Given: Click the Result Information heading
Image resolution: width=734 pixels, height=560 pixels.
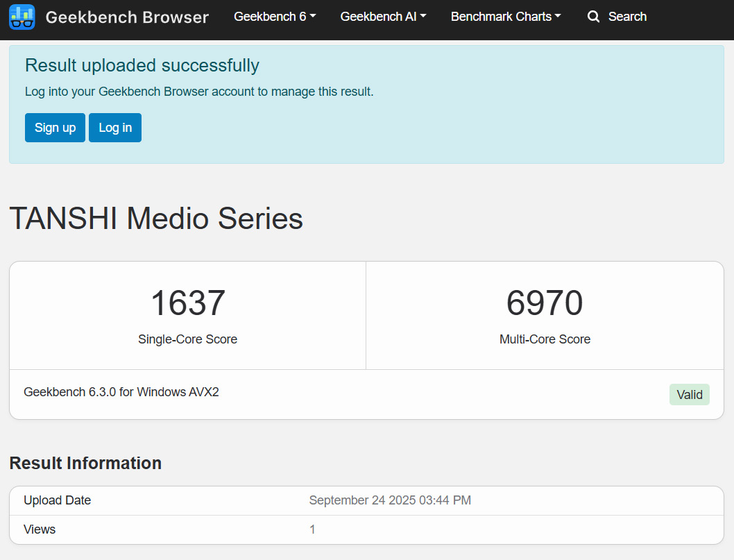Looking at the screenshot, I should [85, 463].
